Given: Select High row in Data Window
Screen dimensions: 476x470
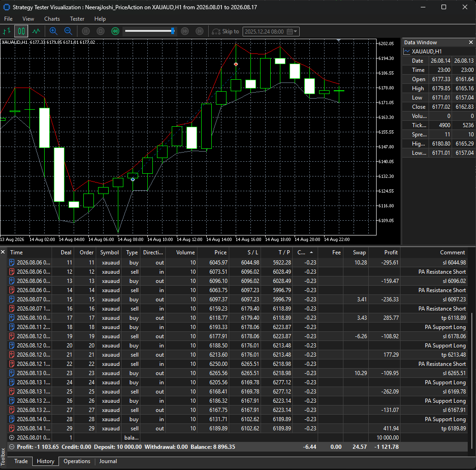Looking at the screenshot, I should (x=439, y=88).
